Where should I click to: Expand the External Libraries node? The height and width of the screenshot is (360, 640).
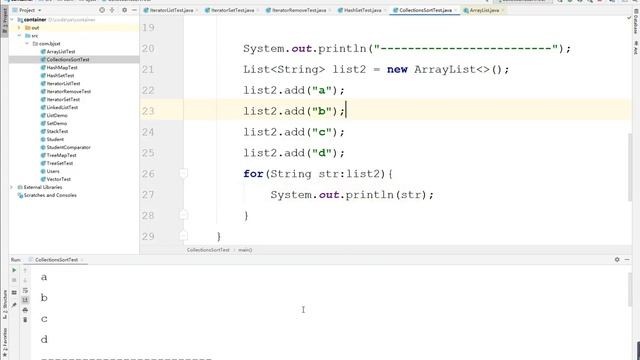point(12,187)
